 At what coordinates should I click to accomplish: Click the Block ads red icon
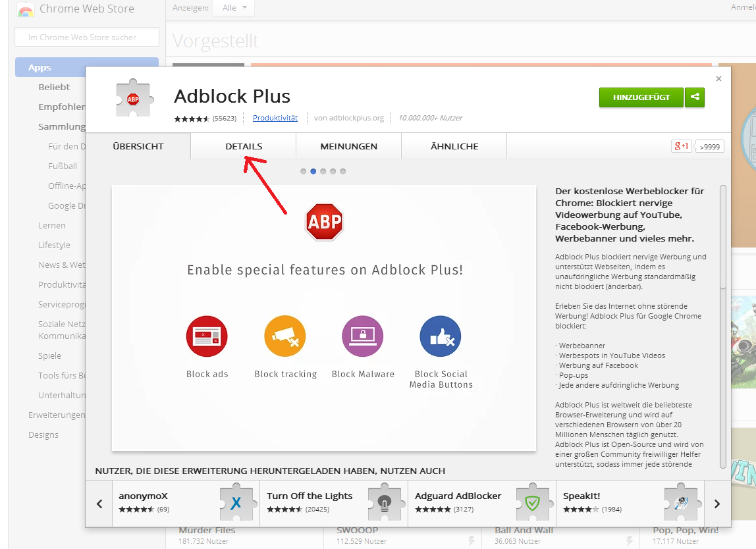(x=207, y=336)
